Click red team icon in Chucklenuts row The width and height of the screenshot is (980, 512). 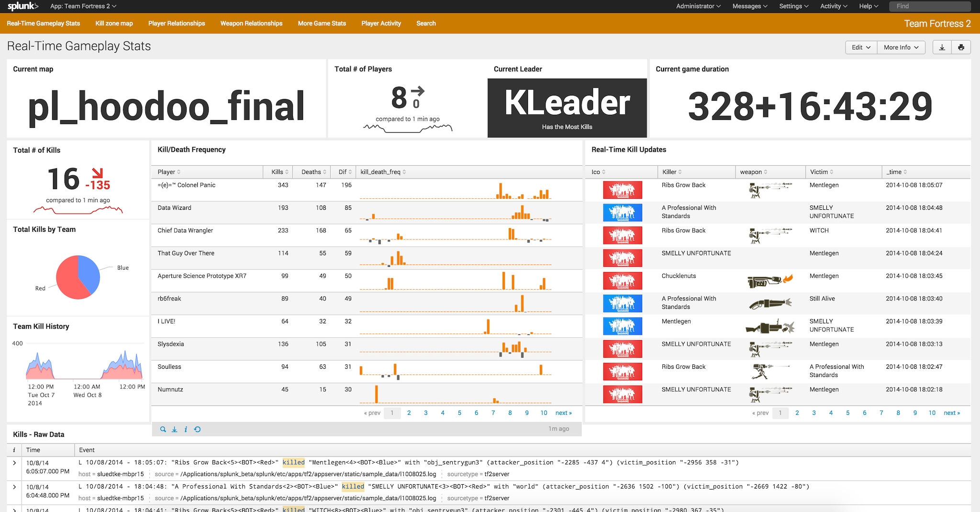click(622, 281)
